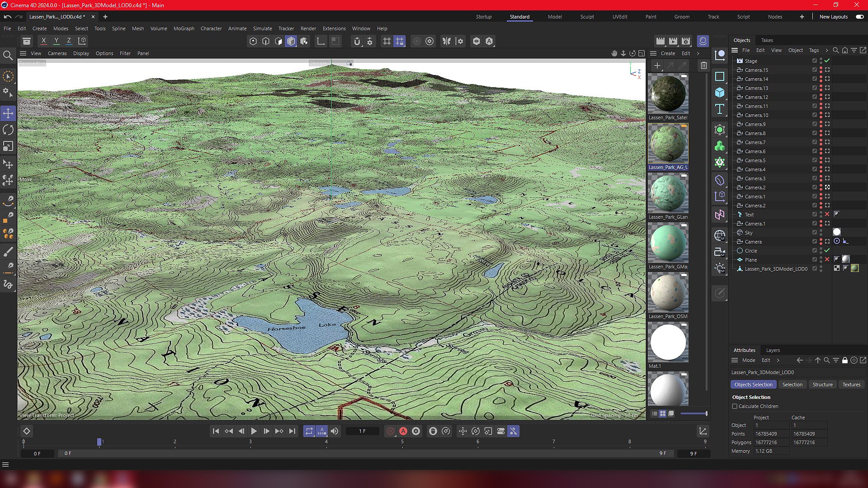The image size is (868, 488).
Task: Click the new material plus icon
Action: (657, 66)
